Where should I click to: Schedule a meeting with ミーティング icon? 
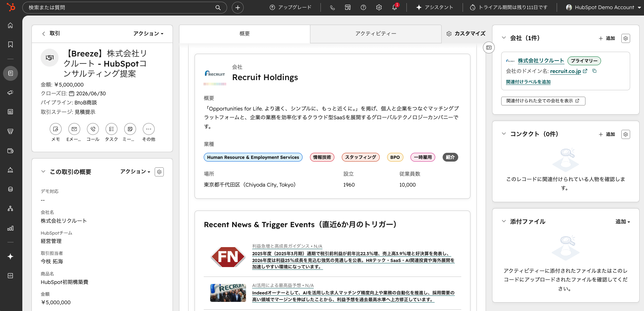click(x=130, y=129)
